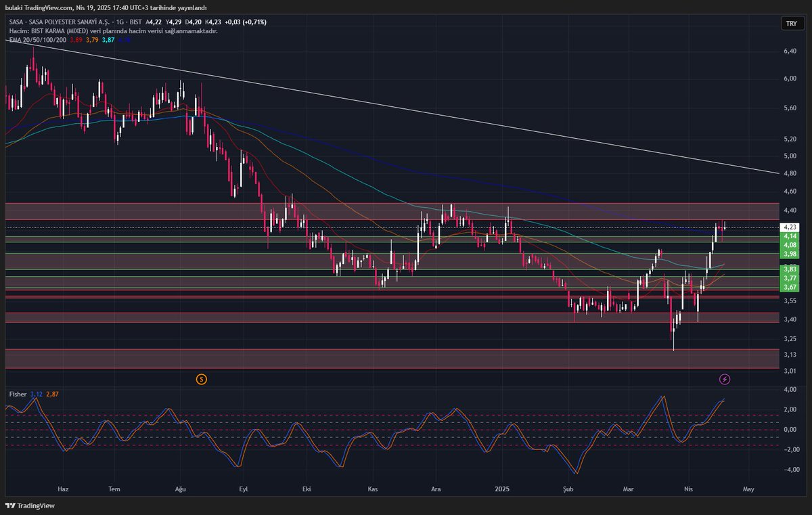Click the Fisher trigger value 2,87
Viewport: 812px width, 515px height.
52,393
